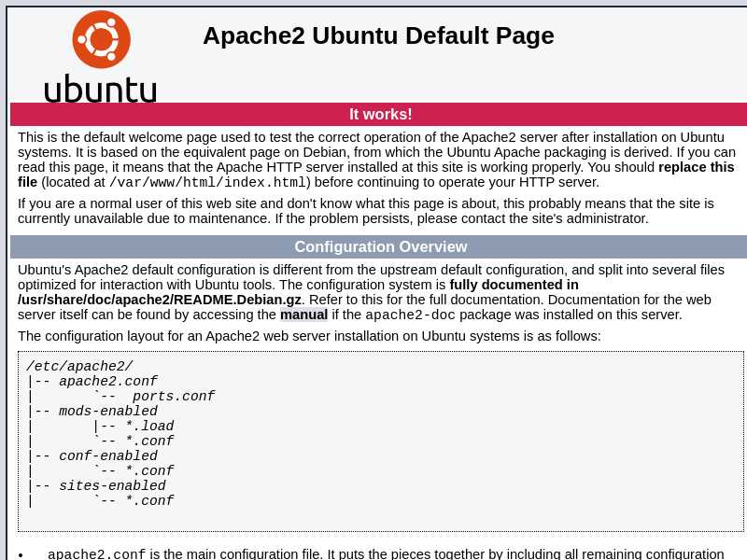The height and width of the screenshot is (560, 747).
Task: Select the *.load entry under mods-enabled
Action: [x=149, y=427]
